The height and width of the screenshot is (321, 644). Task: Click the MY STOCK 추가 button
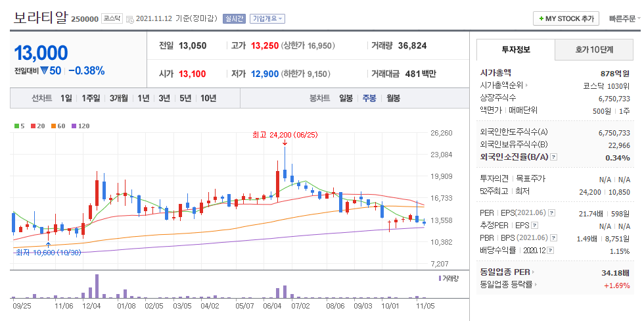[566, 19]
